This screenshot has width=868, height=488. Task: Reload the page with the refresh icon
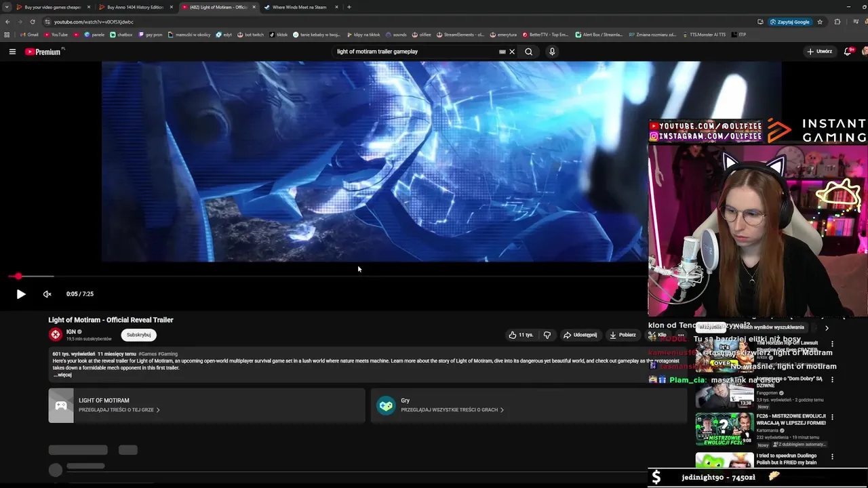click(32, 22)
